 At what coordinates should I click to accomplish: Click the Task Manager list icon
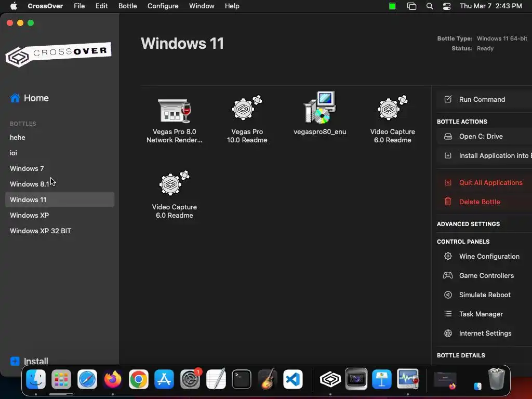pos(448,314)
